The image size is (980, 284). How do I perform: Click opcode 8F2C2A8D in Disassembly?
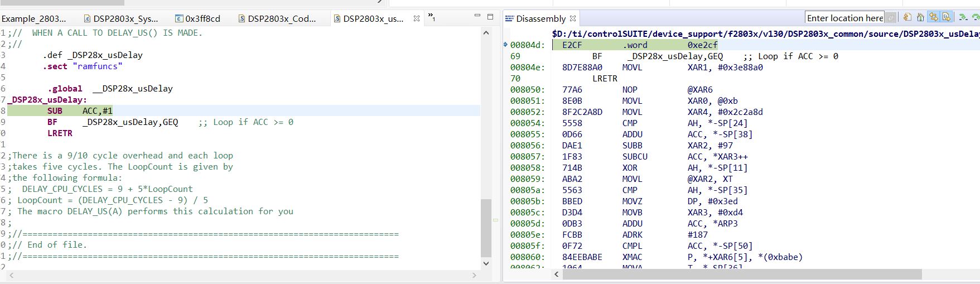point(582,112)
